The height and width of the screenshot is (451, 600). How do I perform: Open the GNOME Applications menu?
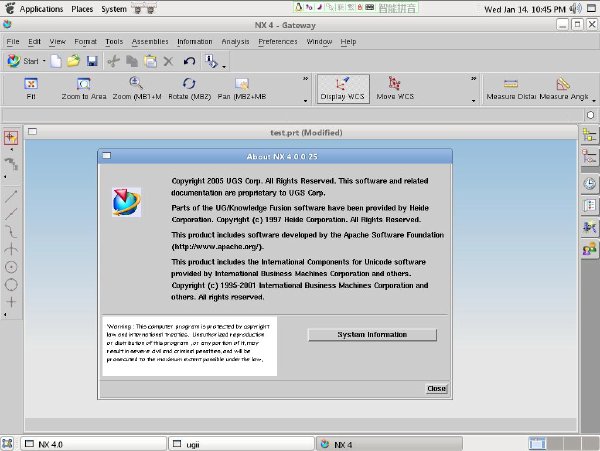point(41,9)
